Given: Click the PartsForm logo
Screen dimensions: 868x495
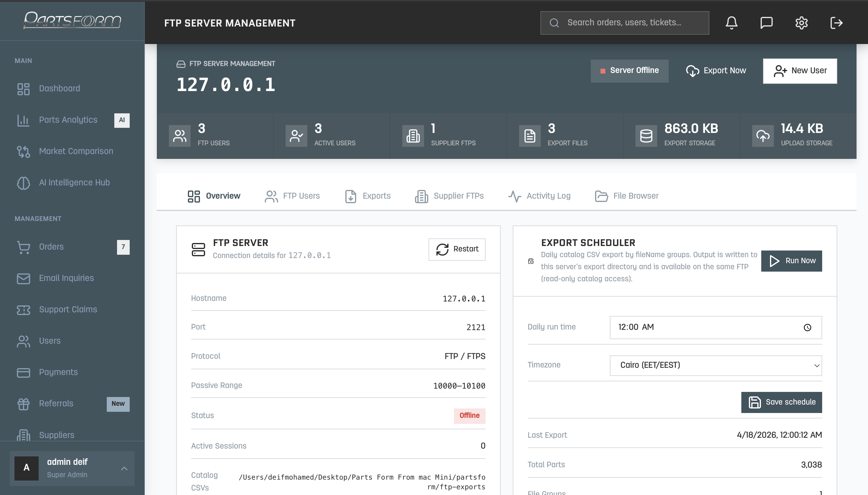Looking at the screenshot, I should tap(72, 20).
